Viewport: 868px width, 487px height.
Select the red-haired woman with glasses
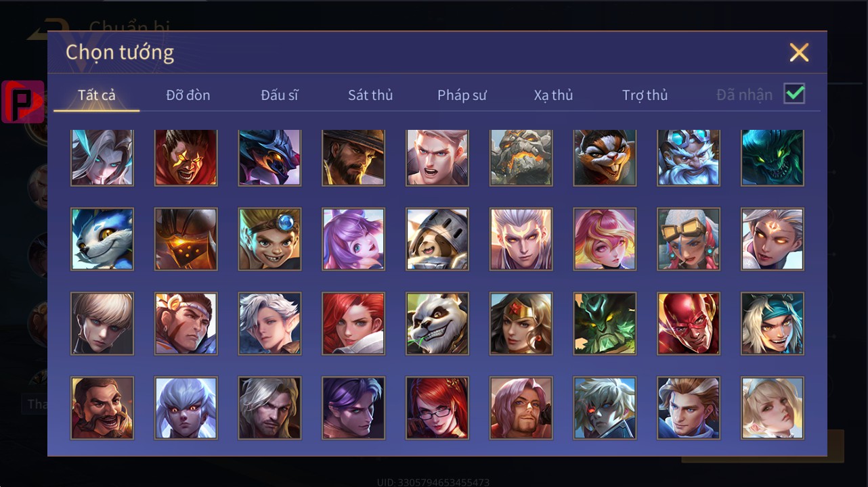[x=437, y=408]
